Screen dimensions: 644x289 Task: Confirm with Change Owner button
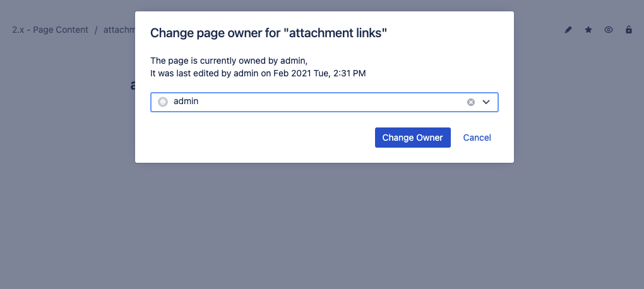(x=413, y=138)
